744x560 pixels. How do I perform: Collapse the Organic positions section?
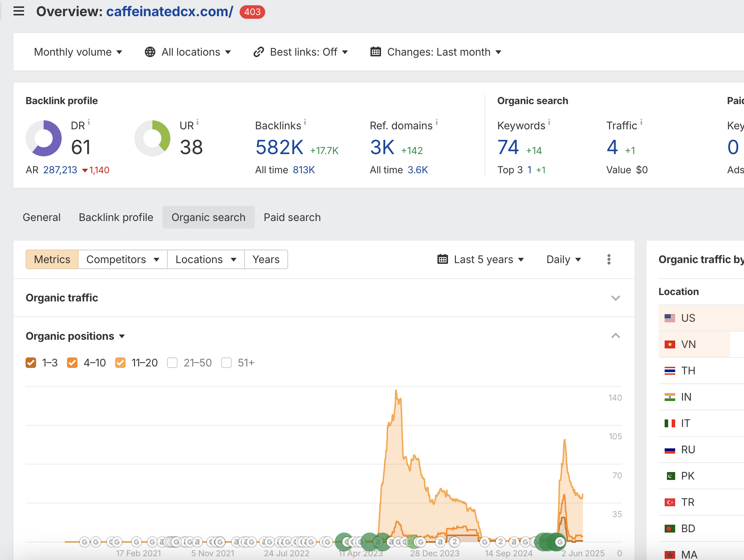[x=615, y=336]
